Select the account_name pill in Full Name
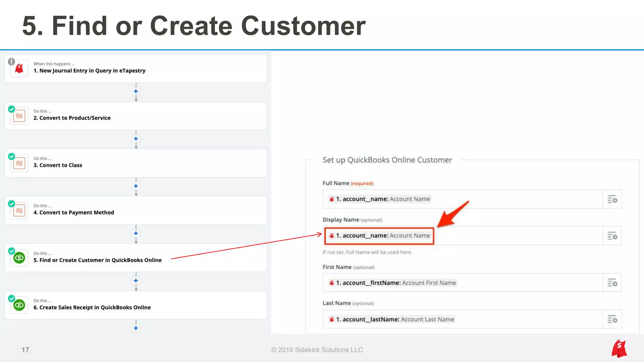Screen dimensions: 644x362 click(379, 199)
